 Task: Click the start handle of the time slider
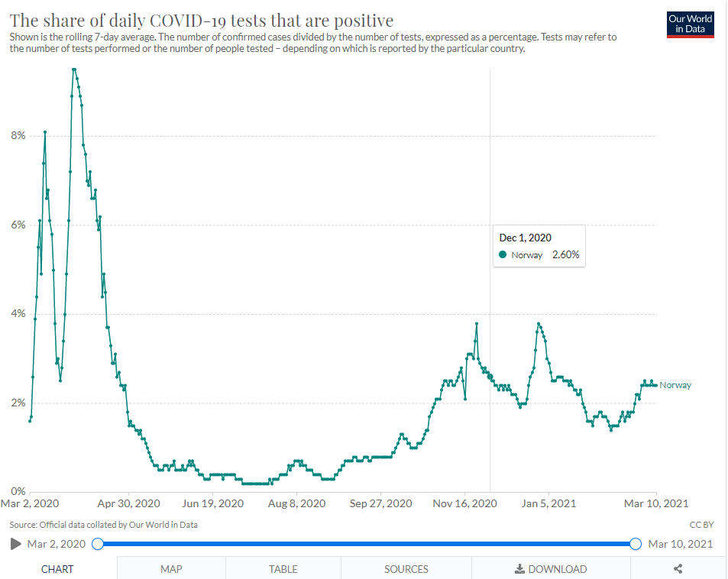click(x=98, y=544)
